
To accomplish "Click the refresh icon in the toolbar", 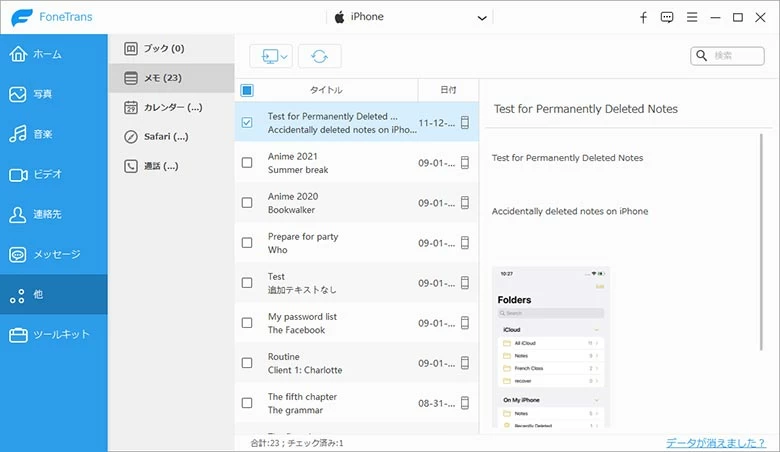I will tap(319, 57).
